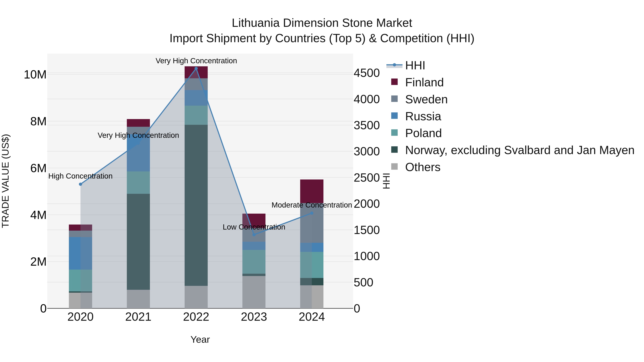Click 'Very High Concentration' label above 2022
This screenshot has width=644, height=362.
coord(196,61)
